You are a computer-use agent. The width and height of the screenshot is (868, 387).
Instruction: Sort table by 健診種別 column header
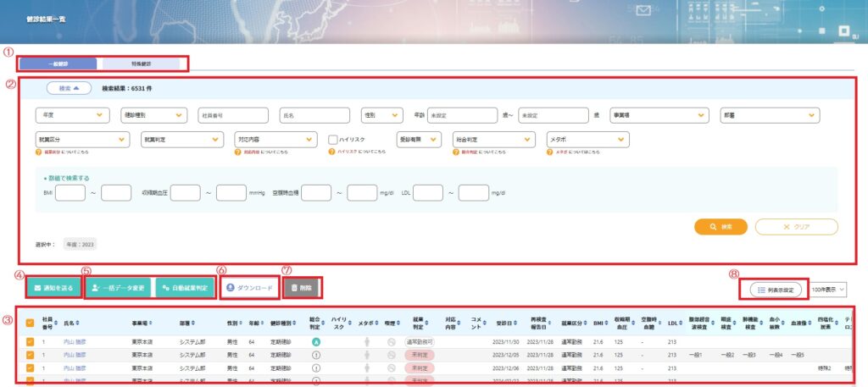(x=283, y=323)
